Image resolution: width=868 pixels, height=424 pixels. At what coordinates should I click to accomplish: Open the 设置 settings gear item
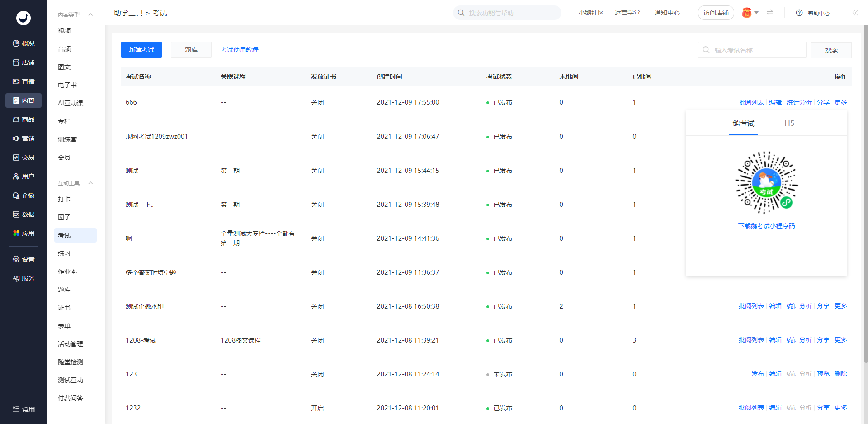[x=24, y=259]
